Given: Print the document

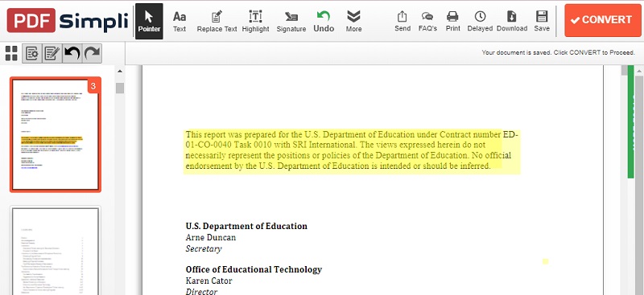Looking at the screenshot, I should click(x=452, y=22).
